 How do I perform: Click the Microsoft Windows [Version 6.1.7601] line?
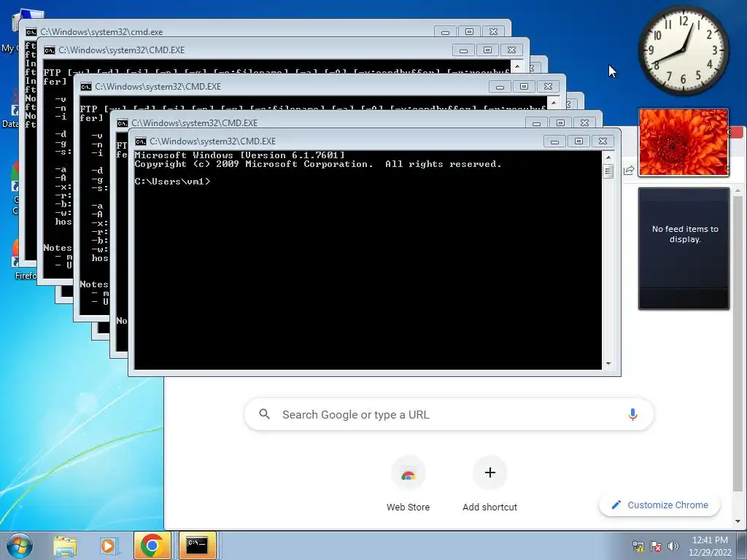click(x=239, y=155)
